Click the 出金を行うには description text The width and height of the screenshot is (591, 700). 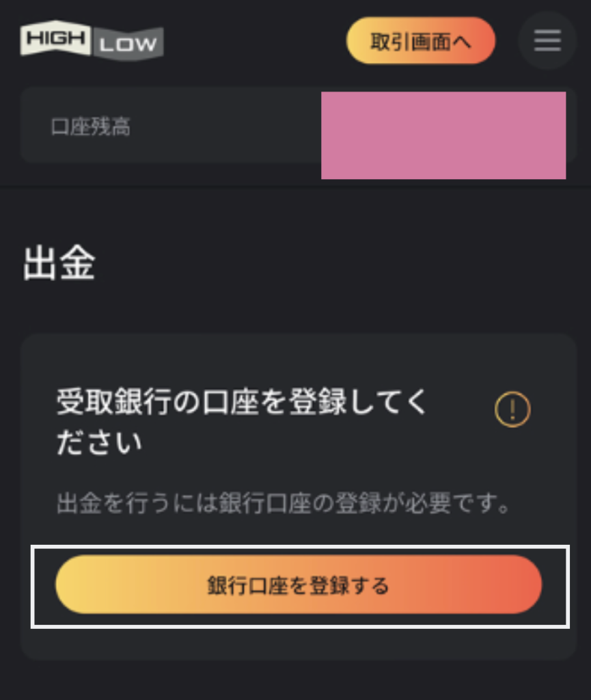pos(137,505)
